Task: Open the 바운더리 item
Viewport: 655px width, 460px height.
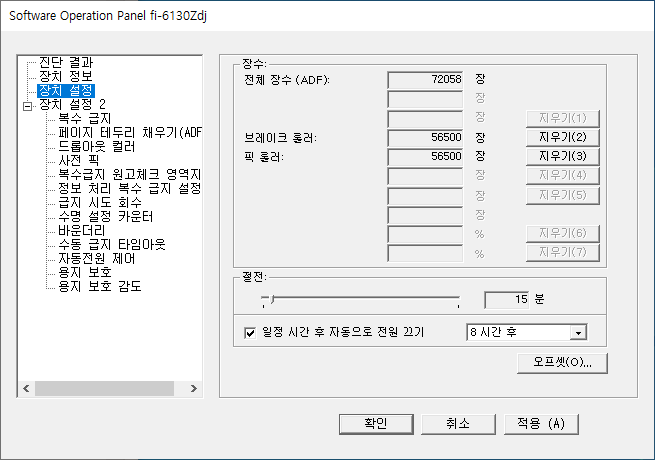Action: point(81,230)
